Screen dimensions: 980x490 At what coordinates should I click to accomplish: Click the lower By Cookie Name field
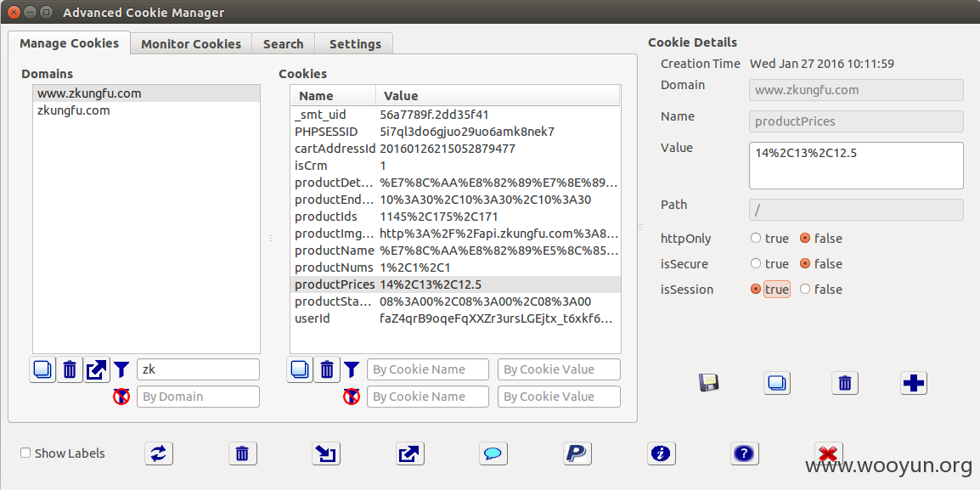coord(428,397)
